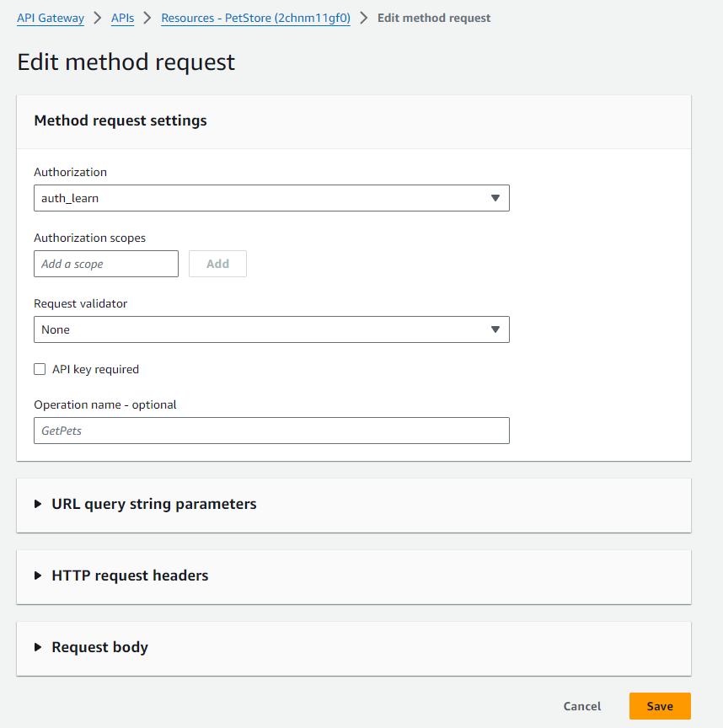Click the Authorization scopes label

(89, 238)
